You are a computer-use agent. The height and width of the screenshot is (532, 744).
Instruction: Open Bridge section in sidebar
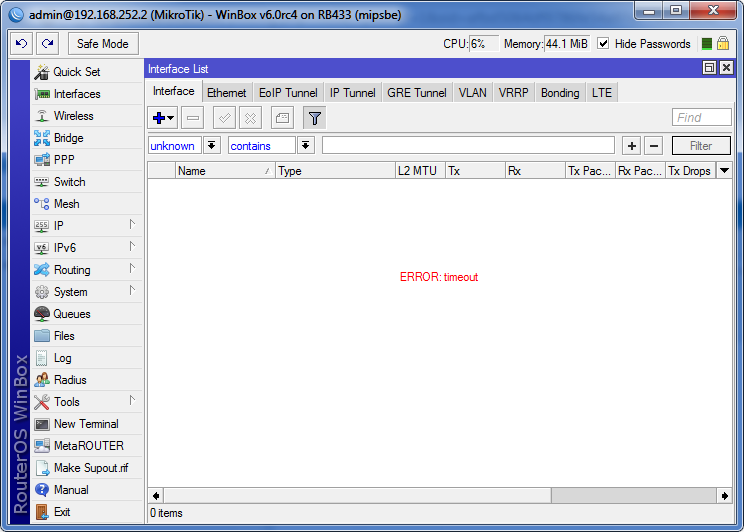tap(87, 138)
